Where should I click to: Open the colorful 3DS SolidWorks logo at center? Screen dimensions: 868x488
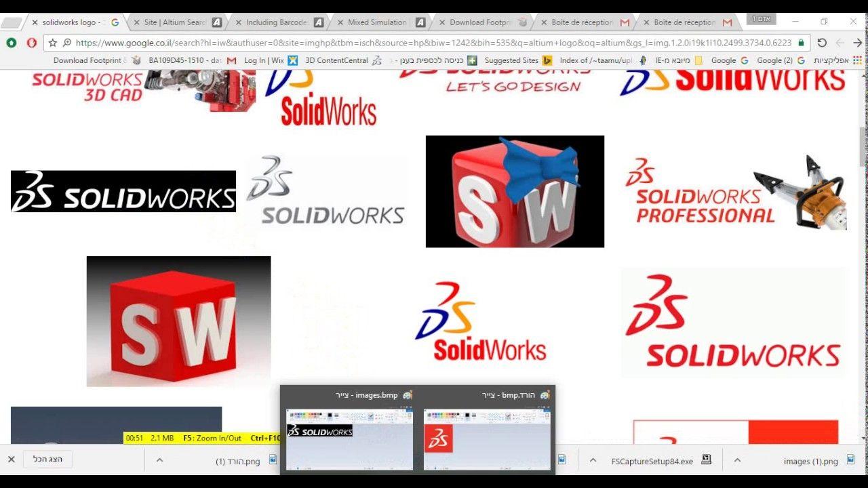[481, 321]
